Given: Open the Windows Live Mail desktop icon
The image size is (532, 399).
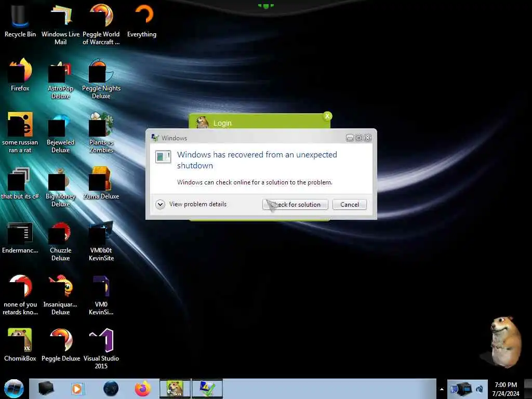Looking at the screenshot, I should point(60,24).
